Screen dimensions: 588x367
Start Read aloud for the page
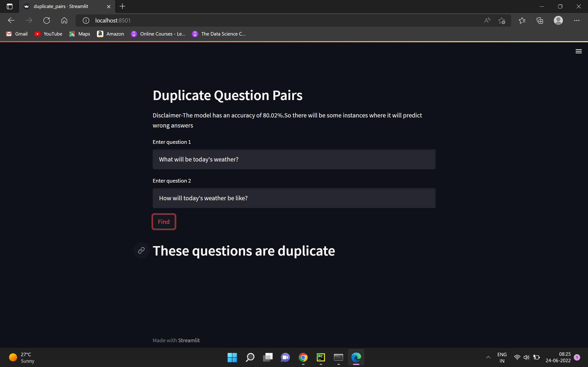click(x=487, y=20)
